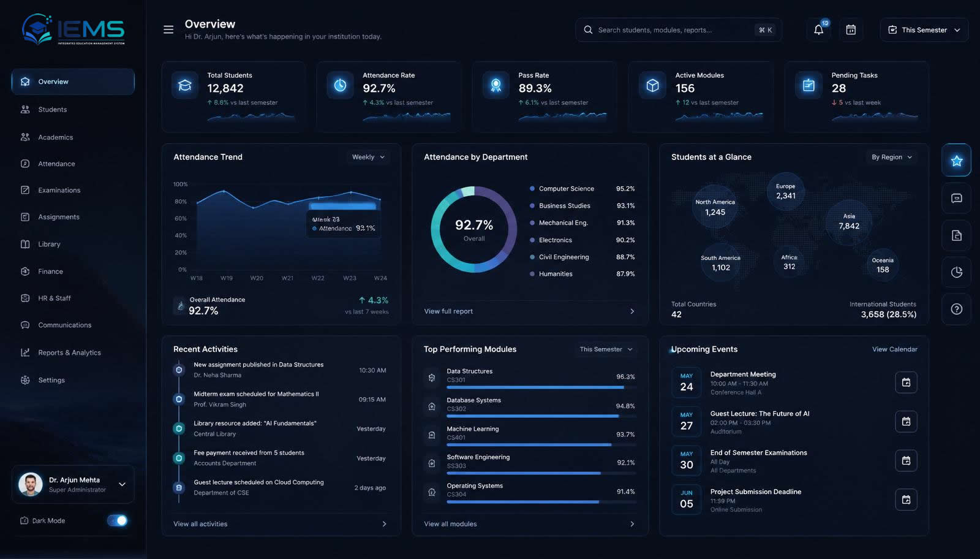
Task: Click the chevron beside View full report
Action: click(632, 311)
